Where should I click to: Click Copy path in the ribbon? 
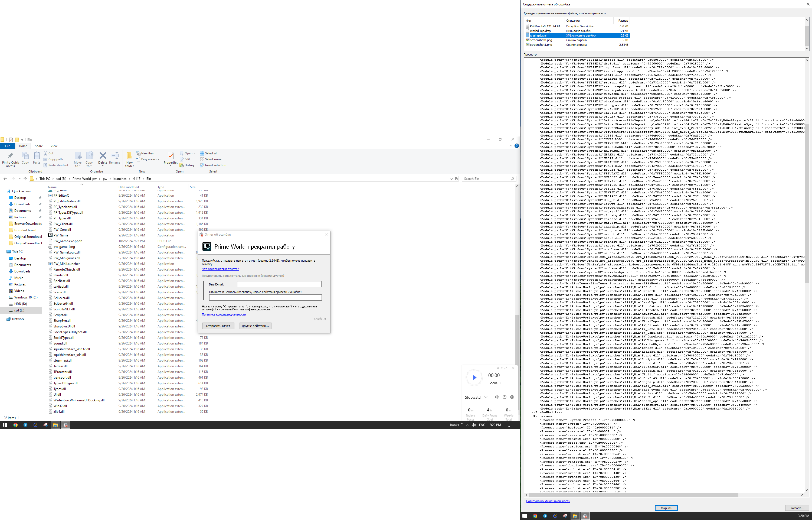point(53,159)
